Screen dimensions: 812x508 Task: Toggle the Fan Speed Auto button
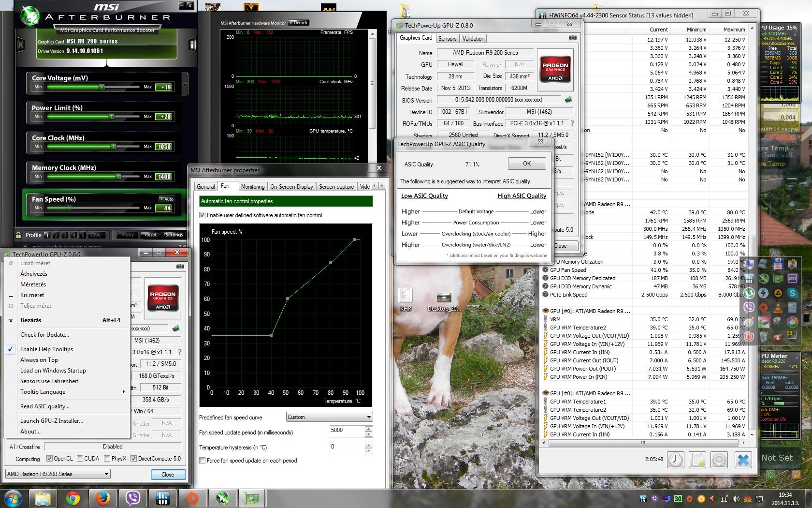pyautogui.click(x=166, y=199)
